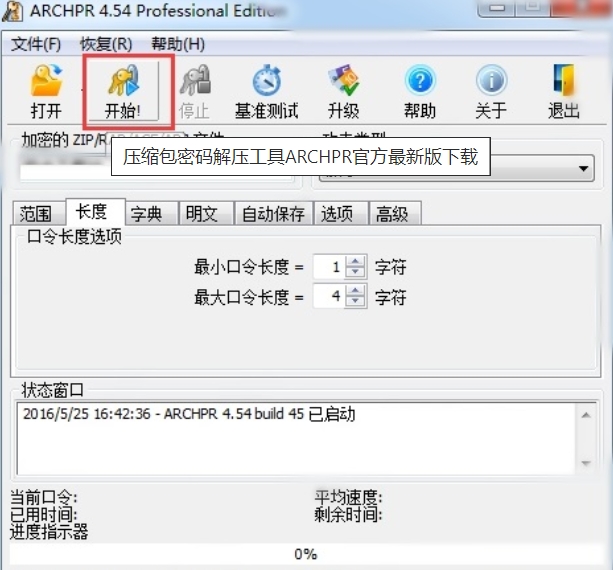Click the 已用时间 label
This screenshot has height=570, width=613.
click(x=43, y=514)
